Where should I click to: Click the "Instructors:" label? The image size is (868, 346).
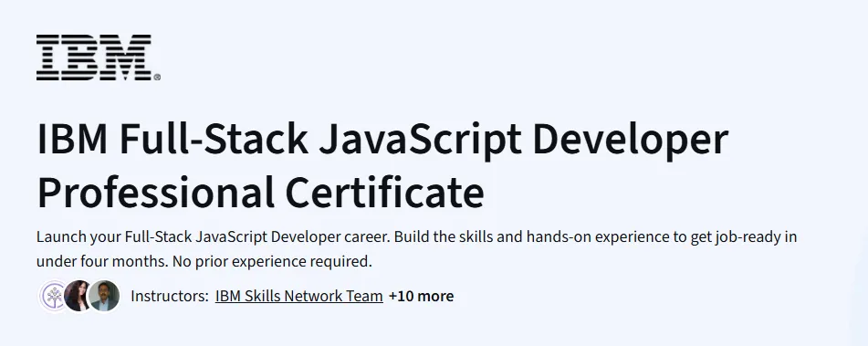tap(170, 296)
